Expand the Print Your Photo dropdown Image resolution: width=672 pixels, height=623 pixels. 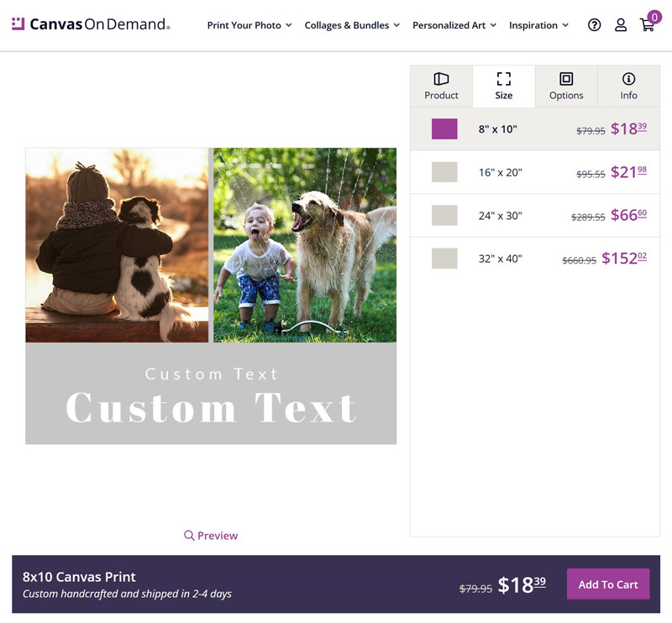pos(249,25)
